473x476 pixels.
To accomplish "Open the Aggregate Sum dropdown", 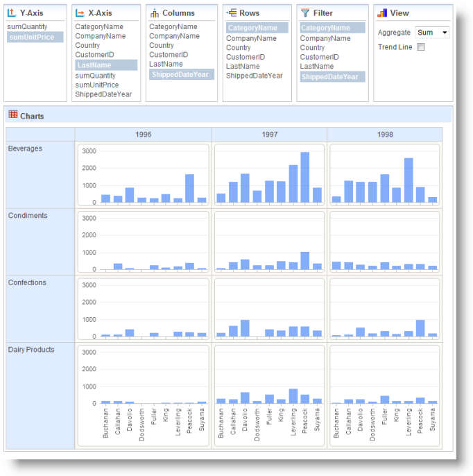I will [x=432, y=33].
